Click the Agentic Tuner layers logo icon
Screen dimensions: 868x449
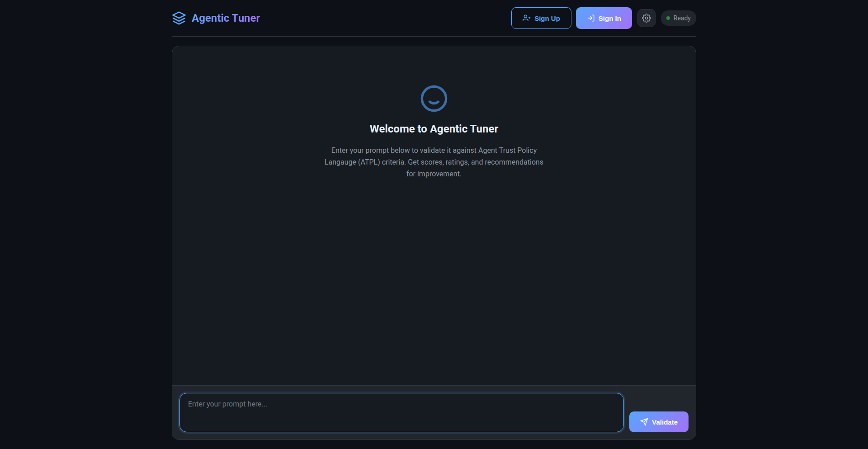tap(179, 18)
